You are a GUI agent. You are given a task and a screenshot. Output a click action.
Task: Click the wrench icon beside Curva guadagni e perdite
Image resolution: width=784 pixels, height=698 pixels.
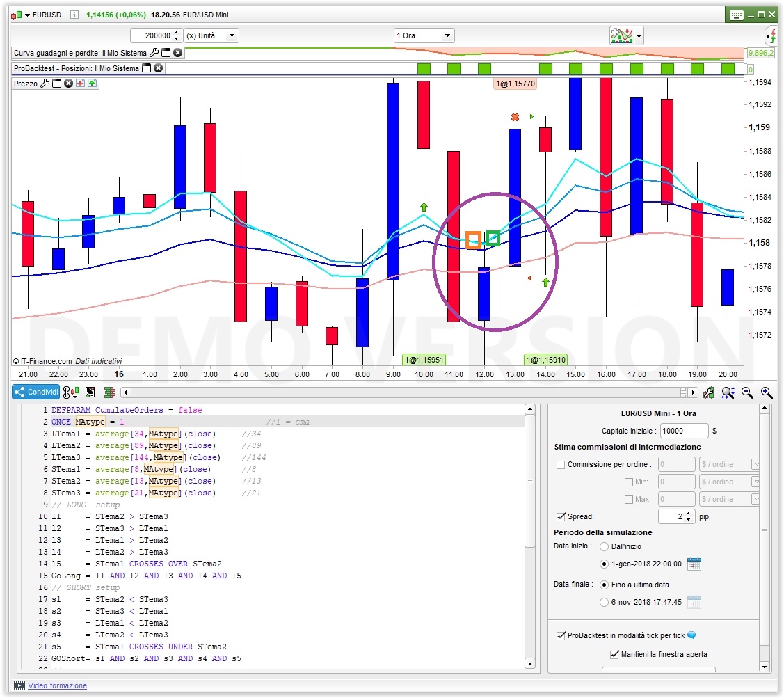pyautogui.click(x=154, y=53)
